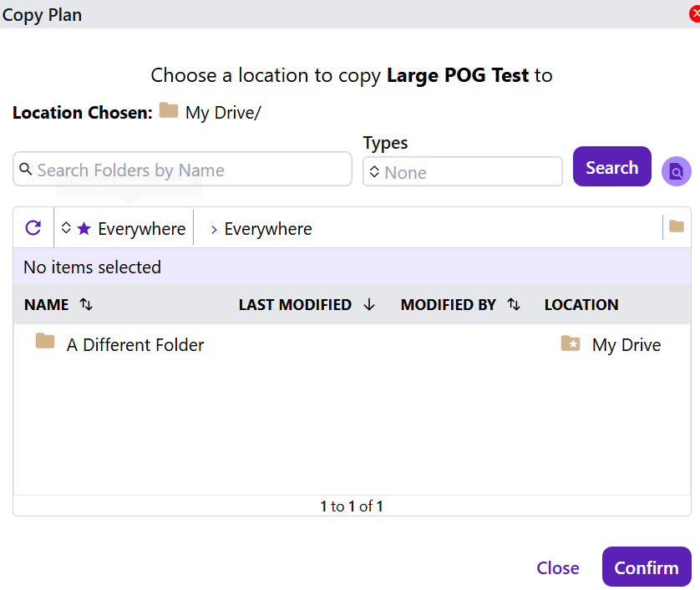Focus the Search Folders by Name field
Viewport: 700px width, 590px height.
(192, 170)
